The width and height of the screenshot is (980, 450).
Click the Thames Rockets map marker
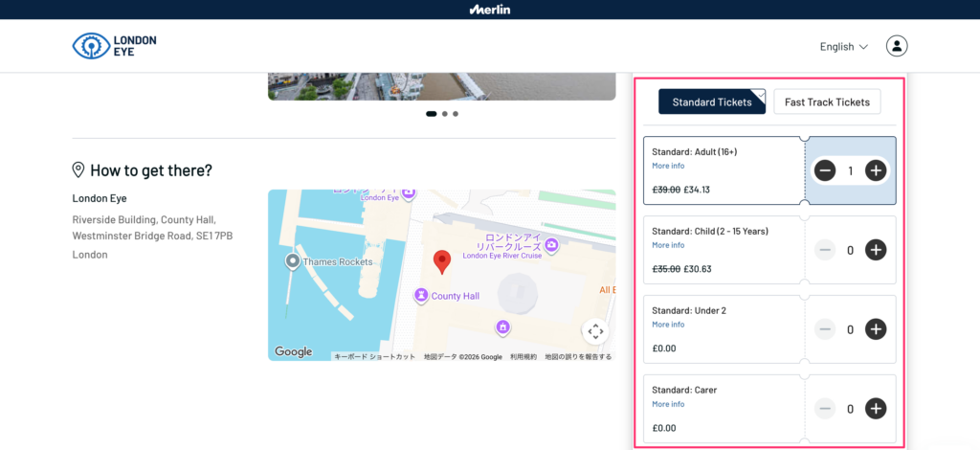[293, 262]
